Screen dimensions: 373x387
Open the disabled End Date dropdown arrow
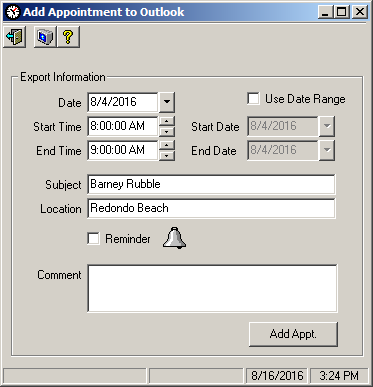click(327, 150)
